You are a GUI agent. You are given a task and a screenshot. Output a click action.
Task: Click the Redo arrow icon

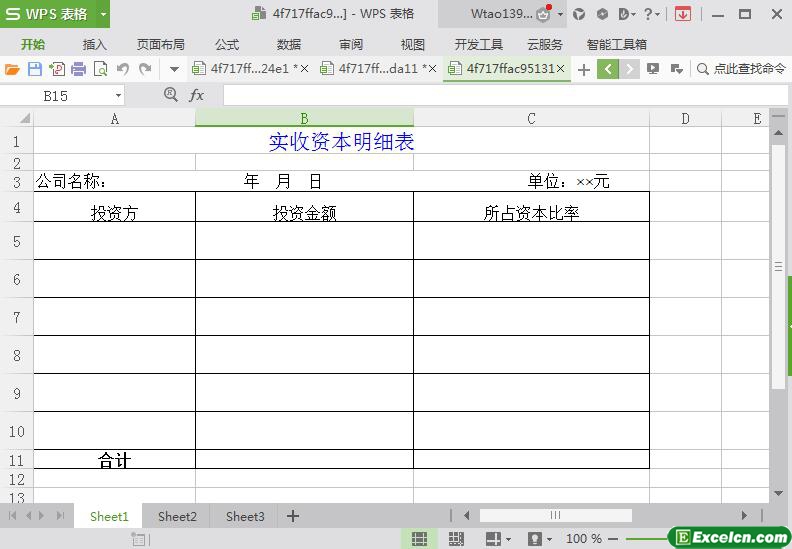(x=145, y=69)
